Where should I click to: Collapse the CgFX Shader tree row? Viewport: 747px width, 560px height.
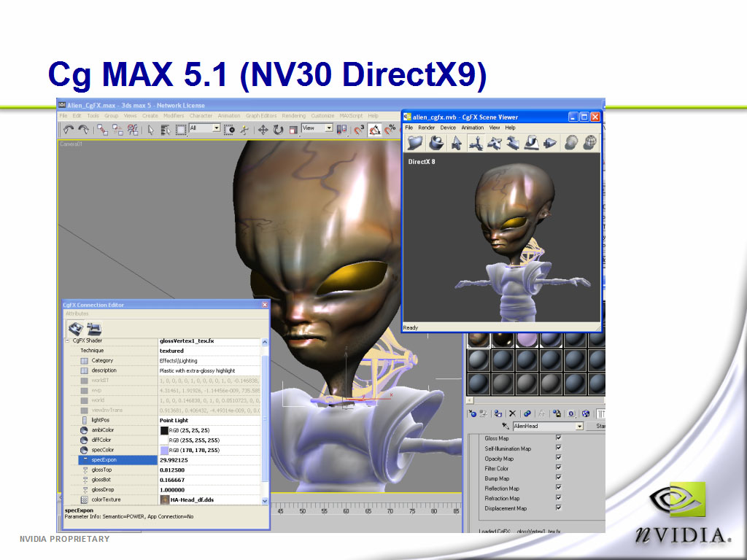(67, 341)
